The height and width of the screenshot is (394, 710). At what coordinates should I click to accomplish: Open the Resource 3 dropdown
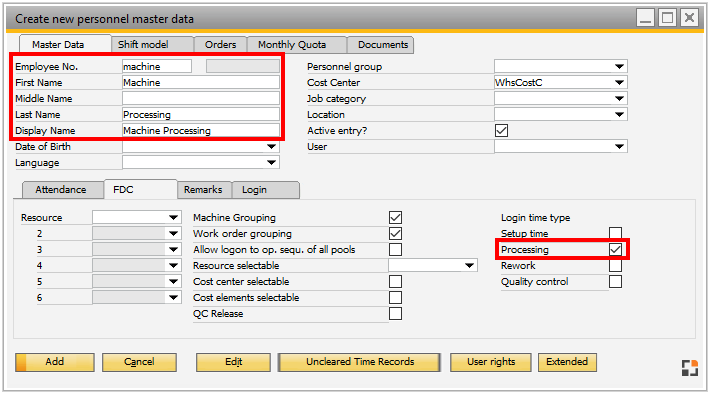tap(173, 250)
